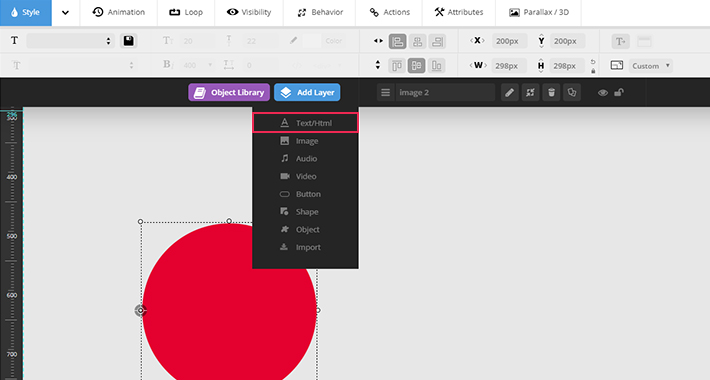This screenshot has width=710, height=380.
Task: Expand the Style tab chevron dropdown
Action: [x=65, y=13]
